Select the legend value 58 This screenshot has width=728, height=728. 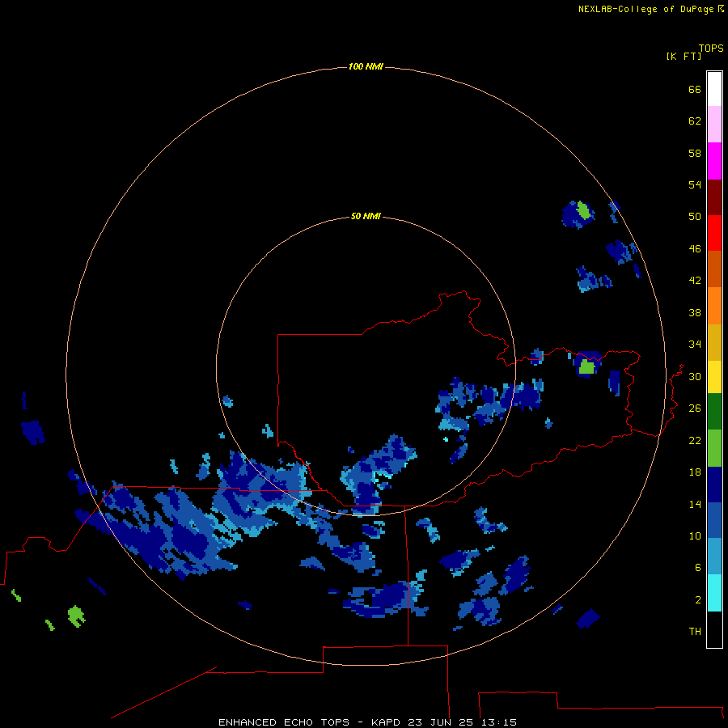[x=695, y=153]
